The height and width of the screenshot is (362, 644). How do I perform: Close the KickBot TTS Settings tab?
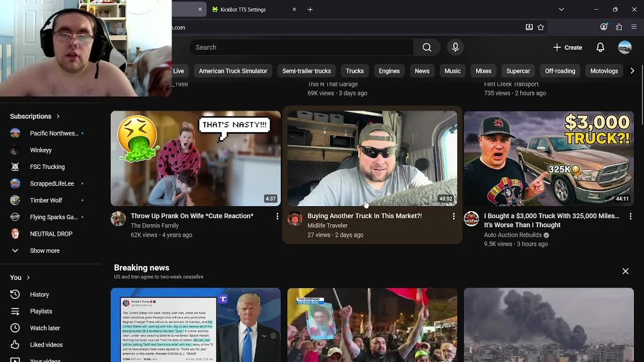(294, 10)
